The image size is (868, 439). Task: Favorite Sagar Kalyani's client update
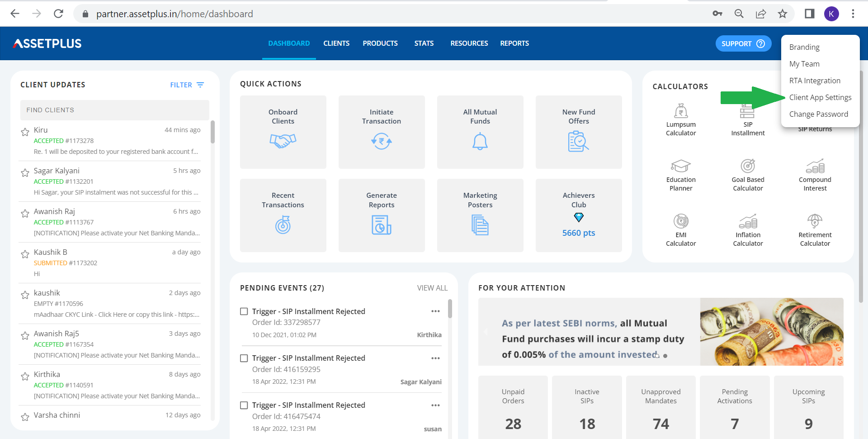click(25, 172)
